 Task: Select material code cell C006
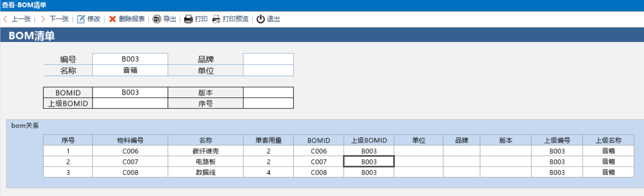[130, 151]
